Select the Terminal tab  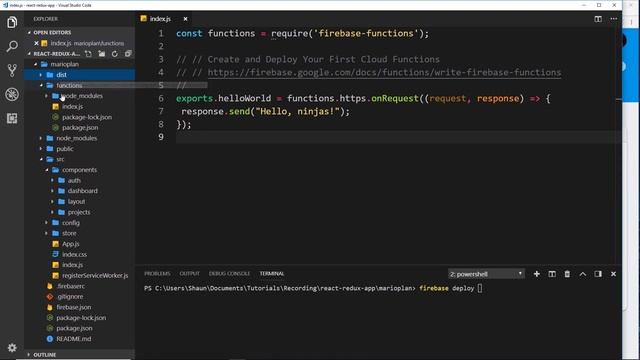(272, 273)
